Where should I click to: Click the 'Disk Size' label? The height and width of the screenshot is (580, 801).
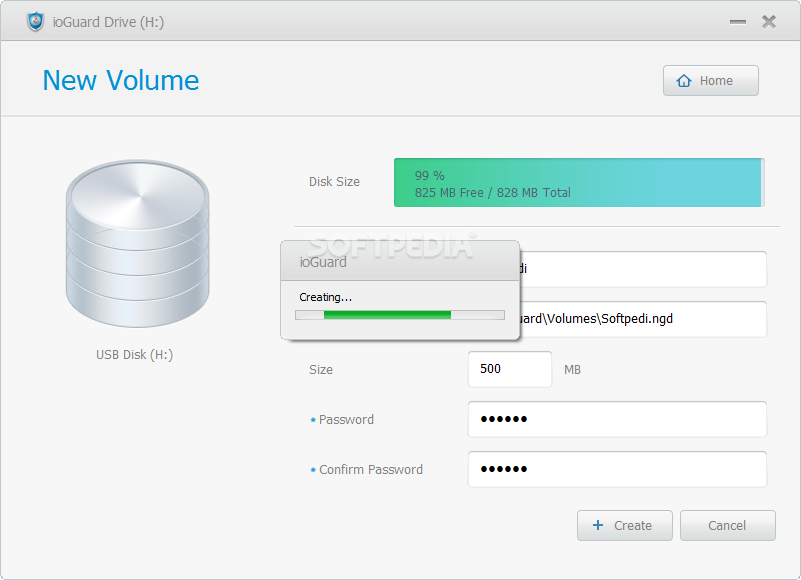point(334,182)
